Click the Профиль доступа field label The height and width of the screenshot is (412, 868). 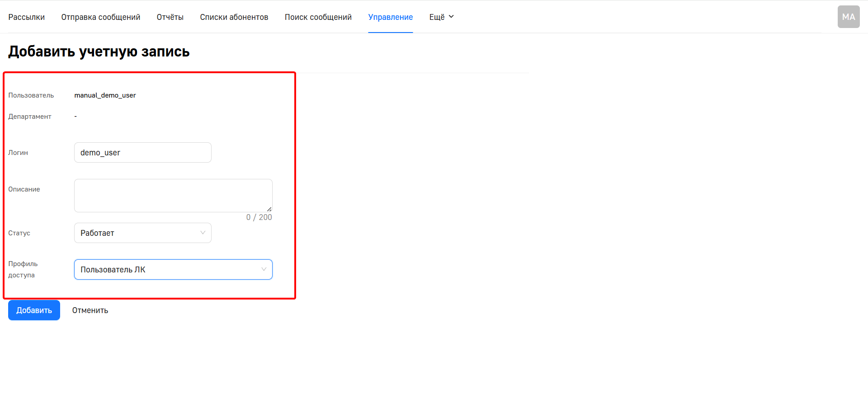point(23,269)
